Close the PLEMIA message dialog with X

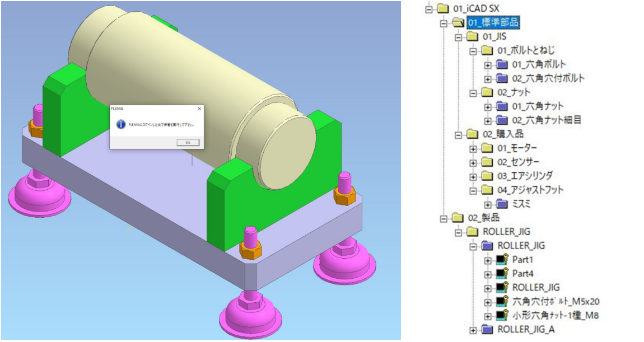(199, 109)
